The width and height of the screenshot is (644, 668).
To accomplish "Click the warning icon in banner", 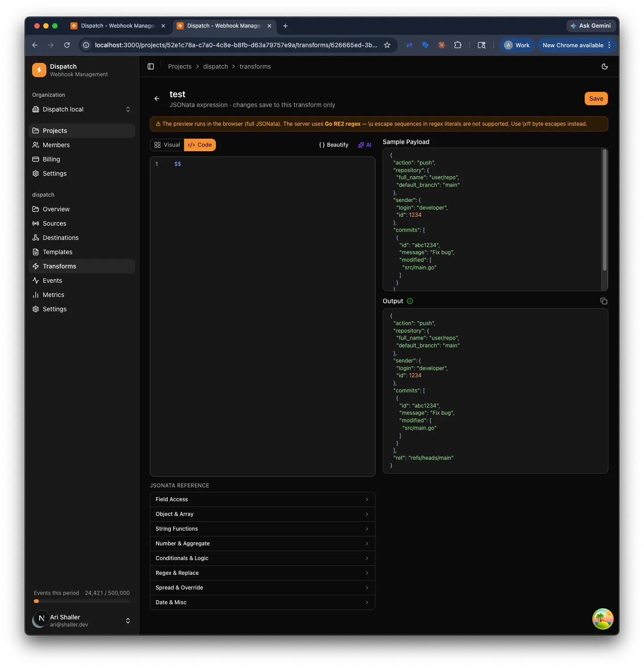I will click(x=158, y=124).
